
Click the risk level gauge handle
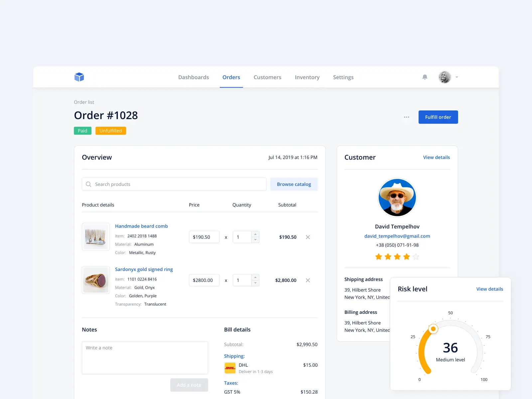click(433, 329)
